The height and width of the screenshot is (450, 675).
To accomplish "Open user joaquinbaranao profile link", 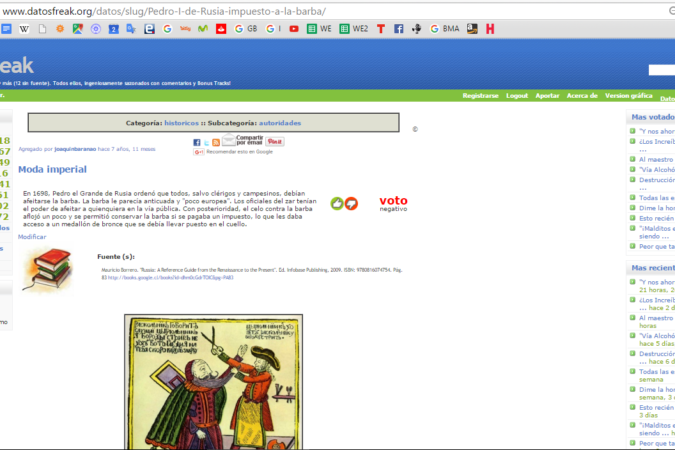I will click(x=75, y=149).
